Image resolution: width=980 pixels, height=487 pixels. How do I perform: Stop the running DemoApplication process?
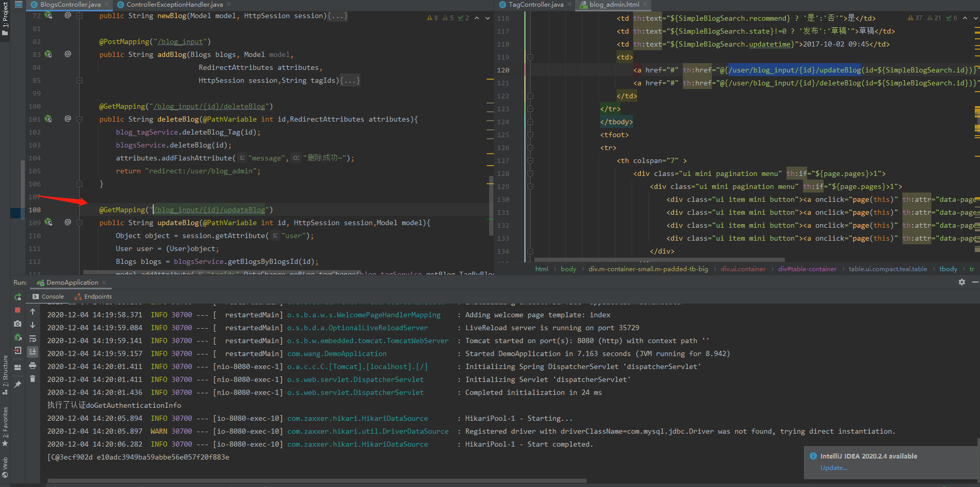18,310
